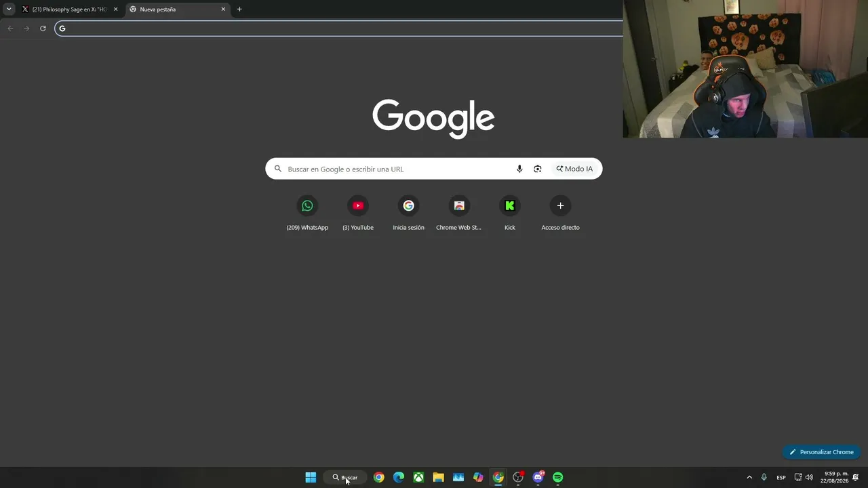868x488 pixels.
Task: Open Modo IA search mode
Action: tap(574, 169)
